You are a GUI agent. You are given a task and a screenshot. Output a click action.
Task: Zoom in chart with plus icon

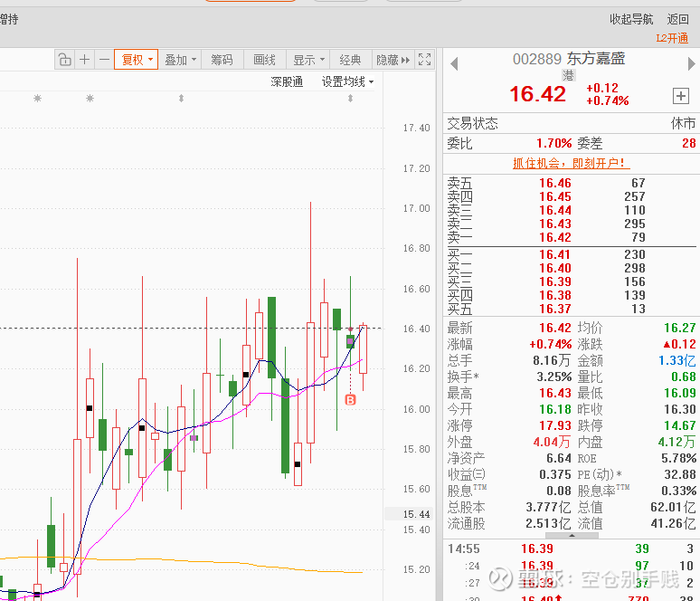coord(84,60)
